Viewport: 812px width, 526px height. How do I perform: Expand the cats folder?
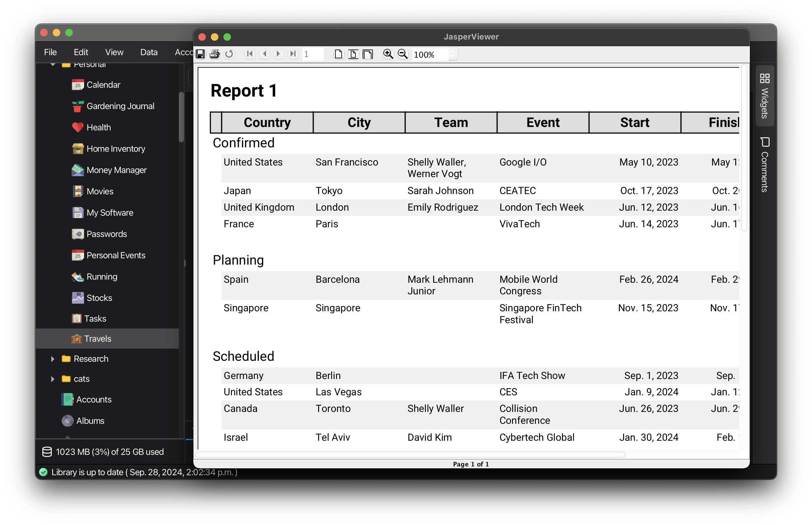click(x=52, y=379)
